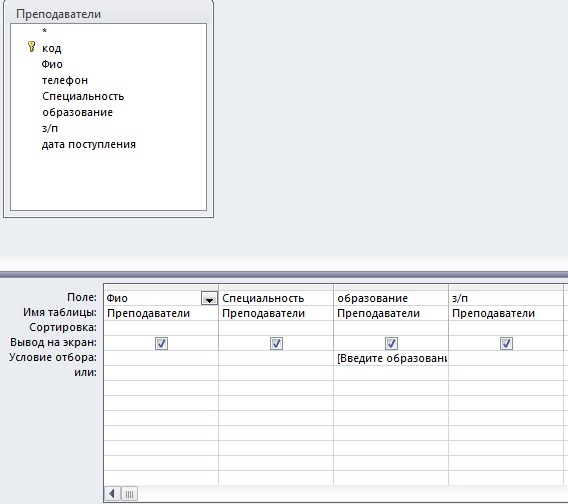The width and height of the screenshot is (568, 504).
Task: Click the образование cell in Поле row
Action: point(391,298)
